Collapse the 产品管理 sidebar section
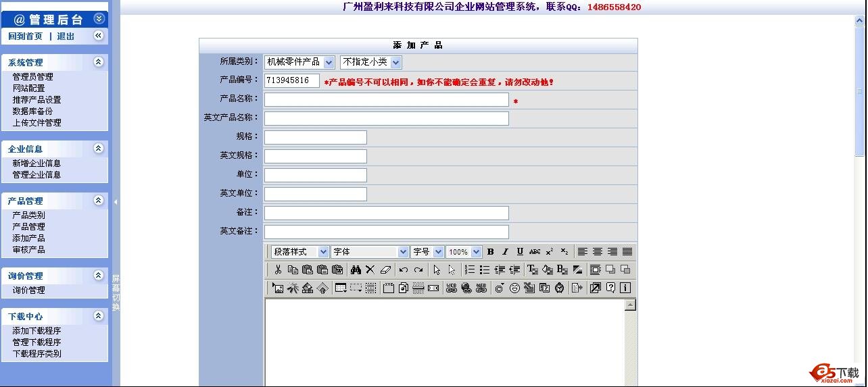Screen dimensions: 868x387 99,200
